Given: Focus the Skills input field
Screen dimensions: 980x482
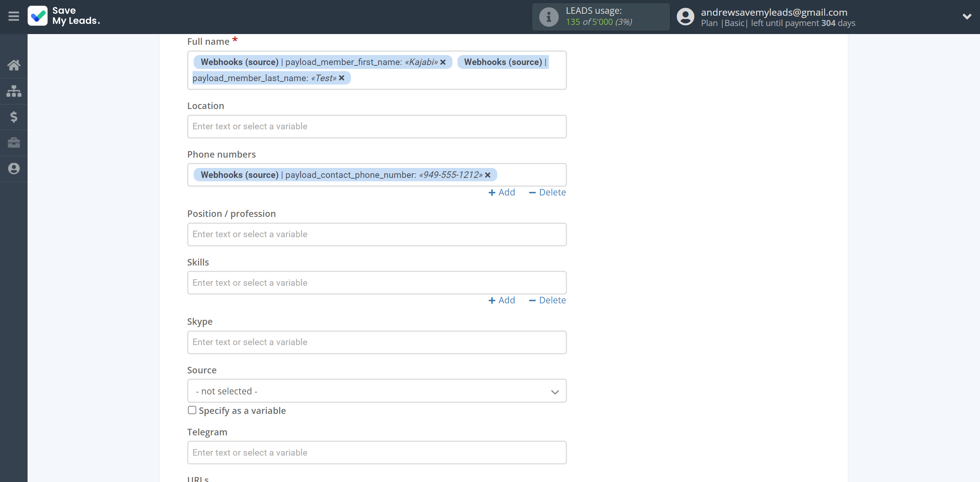Looking at the screenshot, I should point(377,283).
